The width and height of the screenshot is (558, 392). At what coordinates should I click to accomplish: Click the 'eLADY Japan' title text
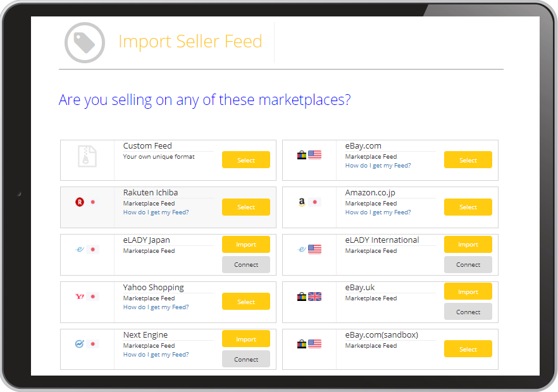click(x=147, y=240)
